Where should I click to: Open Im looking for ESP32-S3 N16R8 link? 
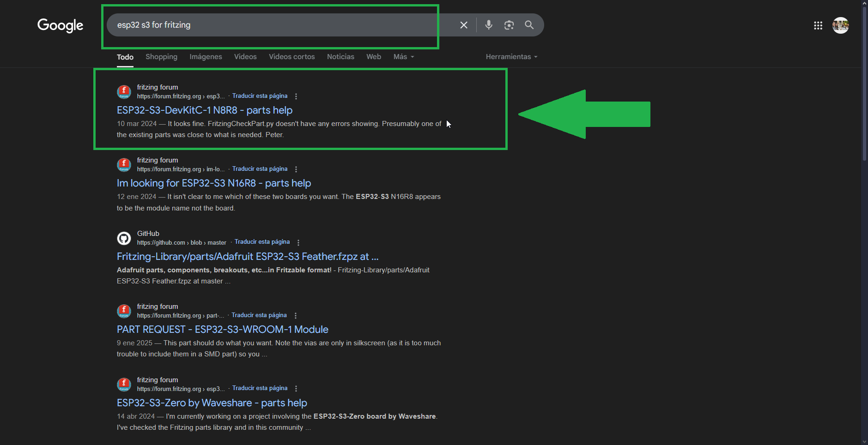click(x=214, y=183)
